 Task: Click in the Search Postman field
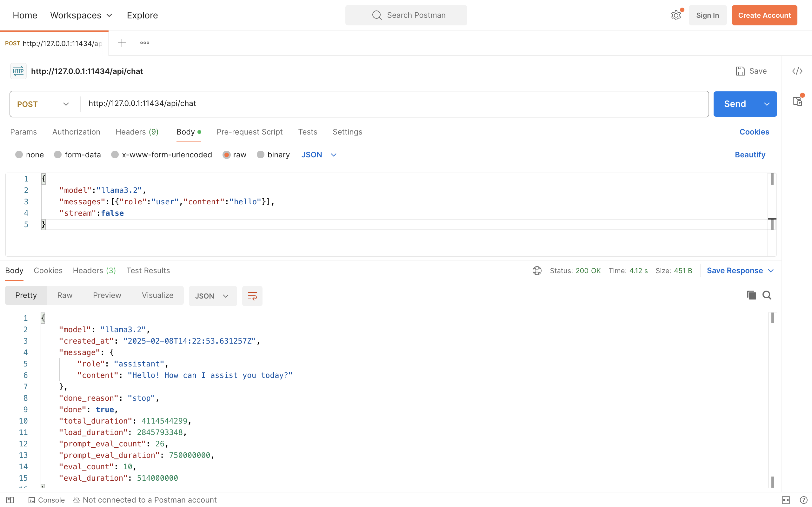tap(406, 15)
